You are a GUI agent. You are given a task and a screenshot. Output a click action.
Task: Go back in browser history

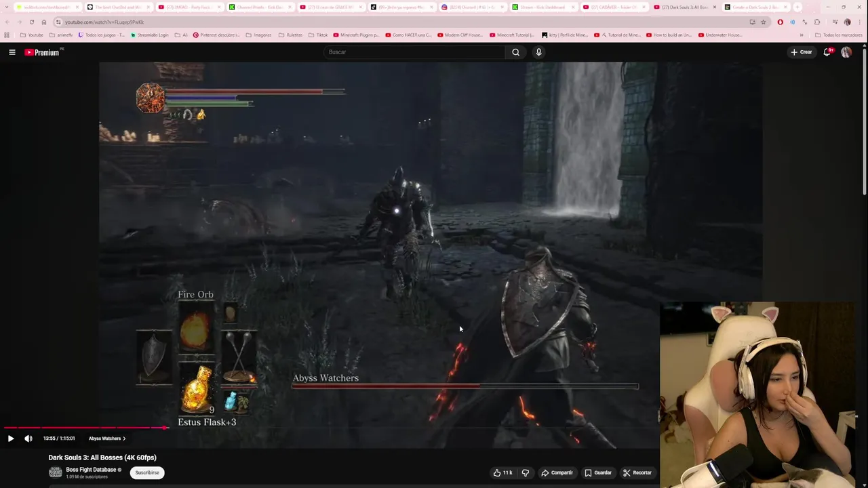pos(7,22)
